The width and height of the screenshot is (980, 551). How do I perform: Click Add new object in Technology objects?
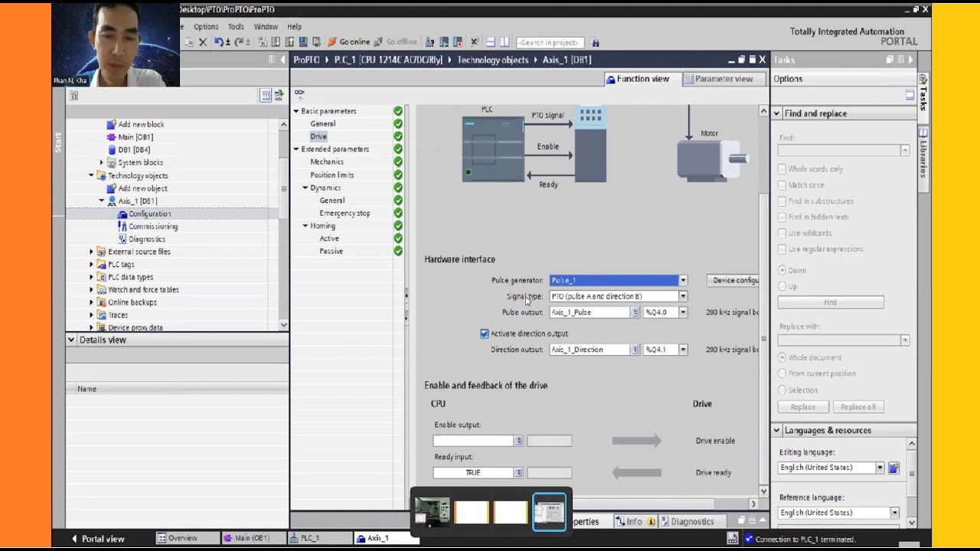click(142, 188)
